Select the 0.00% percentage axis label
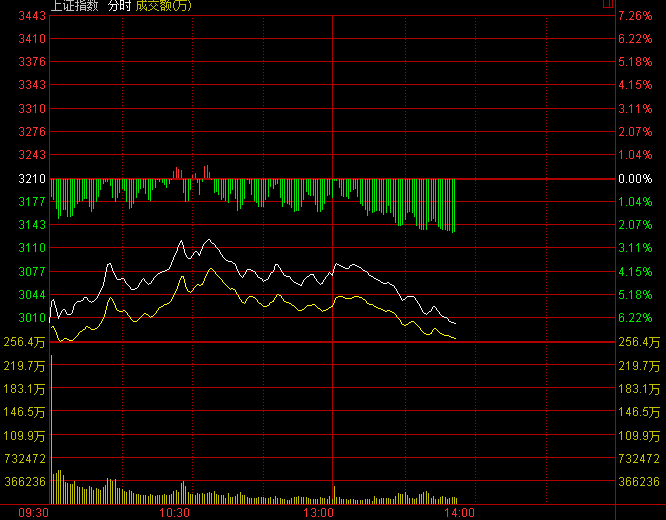666x520 pixels. (634, 179)
